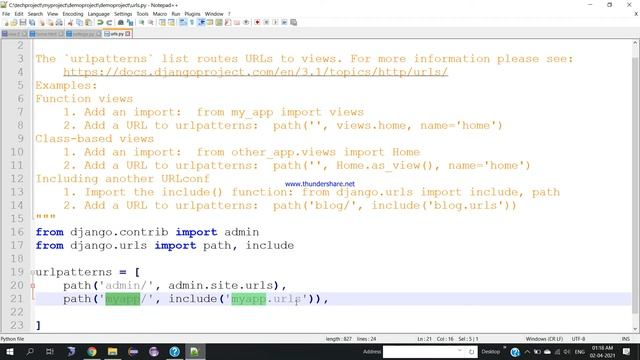This screenshot has width=640, height=360.
Task: Click the Replace toolbar icon
Action: point(130,22)
